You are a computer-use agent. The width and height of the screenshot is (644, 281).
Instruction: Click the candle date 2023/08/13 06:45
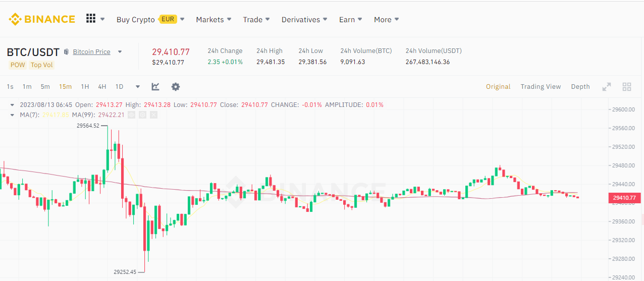(46, 105)
